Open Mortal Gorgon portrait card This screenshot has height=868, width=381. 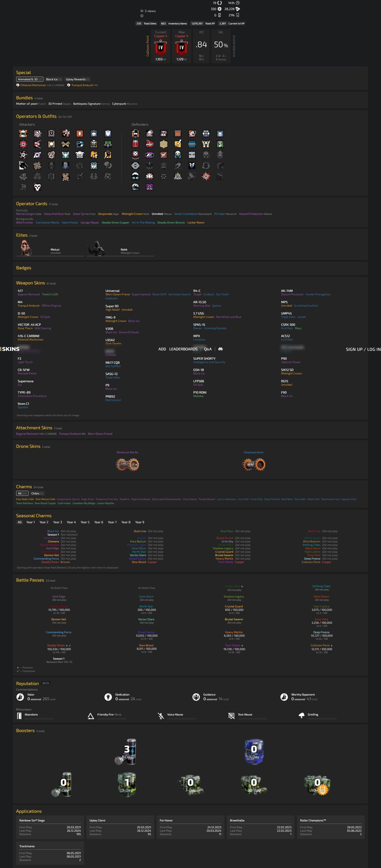[x=26, y=214]
